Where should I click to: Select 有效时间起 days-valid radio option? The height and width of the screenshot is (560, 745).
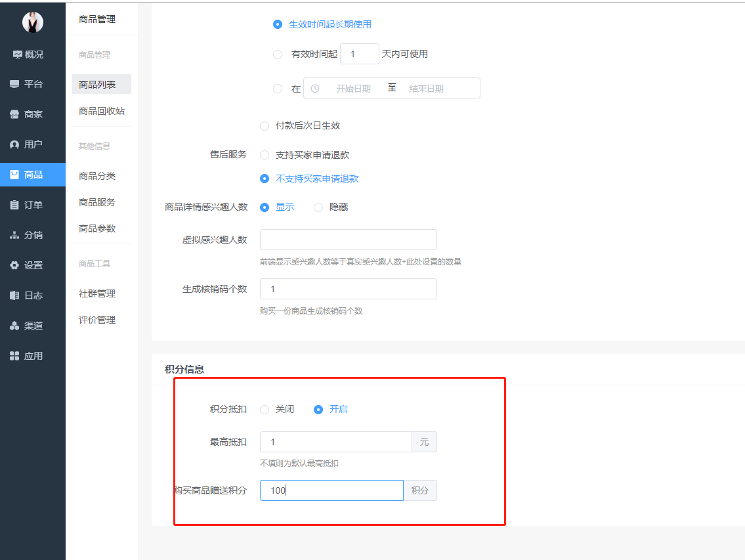(278, 54)
